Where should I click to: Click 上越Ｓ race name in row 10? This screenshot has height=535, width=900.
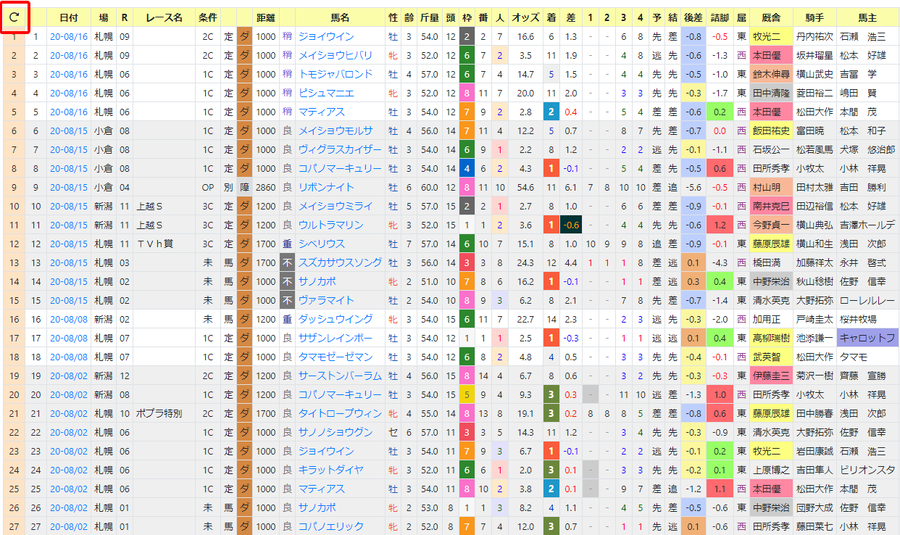click(150, 206)
